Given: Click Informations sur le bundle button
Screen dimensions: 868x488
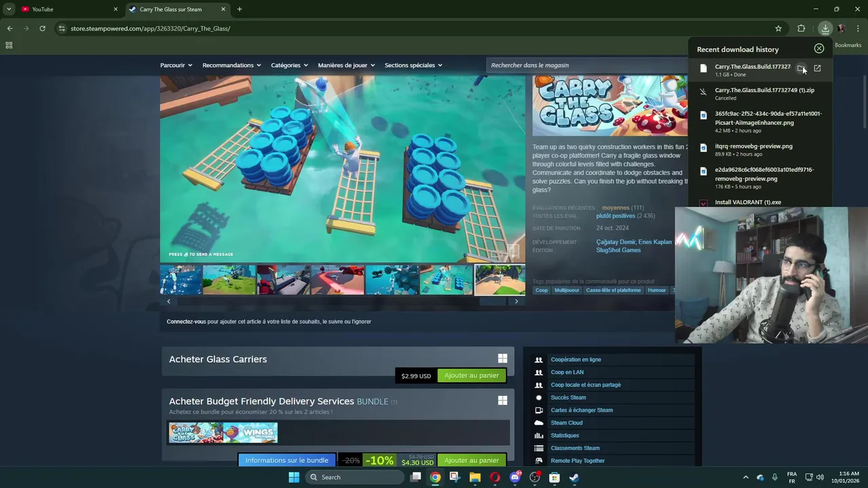Looking at the screenshot, I should click(x=287, y=460).
